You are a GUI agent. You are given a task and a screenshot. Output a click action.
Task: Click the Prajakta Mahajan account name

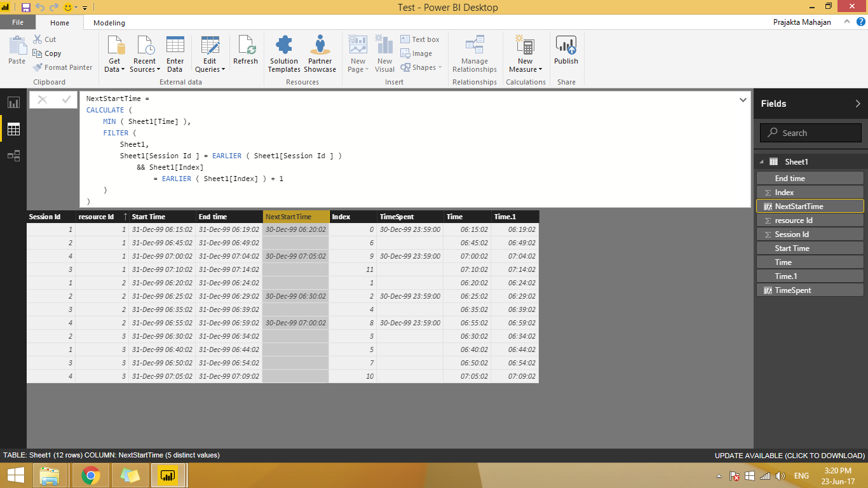(x=802, y=22)
